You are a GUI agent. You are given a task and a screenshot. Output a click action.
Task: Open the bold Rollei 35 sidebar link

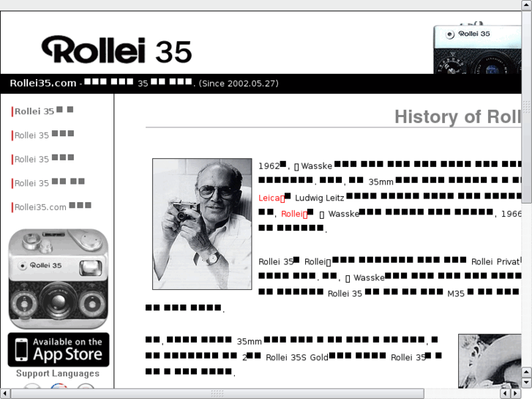[42, 111]
